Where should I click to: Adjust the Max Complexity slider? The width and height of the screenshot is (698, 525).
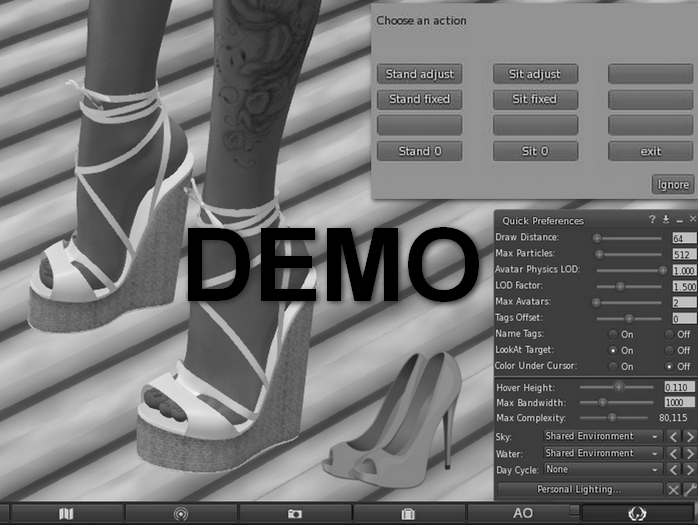click(614, 418)
